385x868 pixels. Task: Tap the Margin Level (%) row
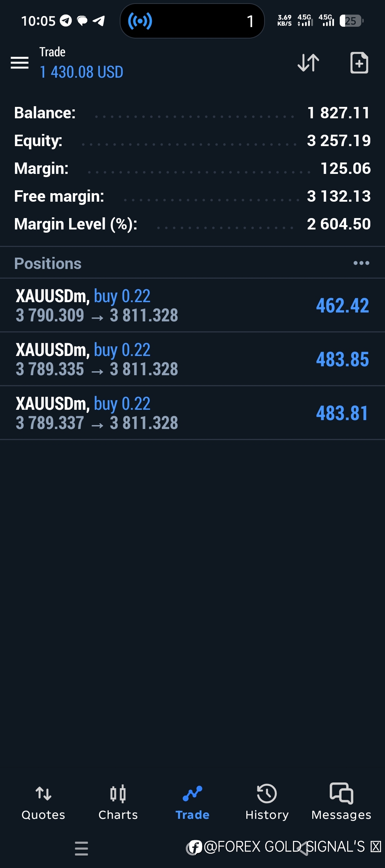(x=192, y=224)
